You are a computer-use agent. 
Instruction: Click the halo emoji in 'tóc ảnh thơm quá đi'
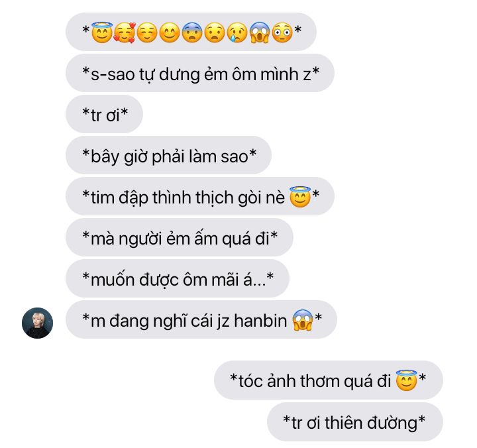coord(406,380)
